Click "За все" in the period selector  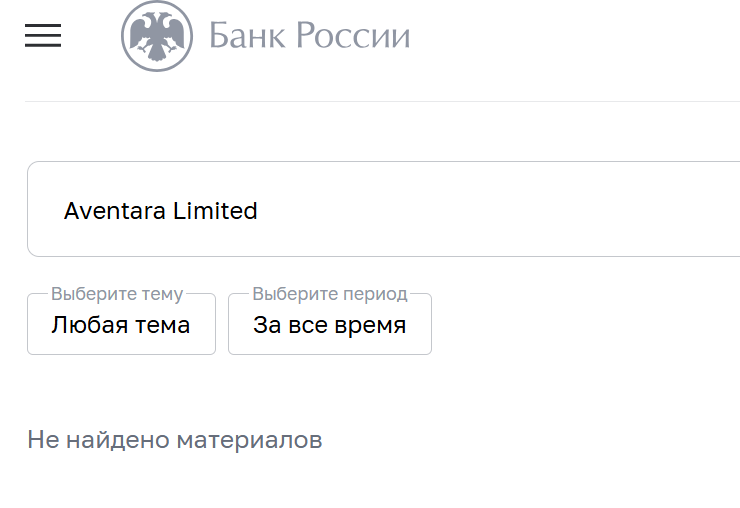(290, 326)
